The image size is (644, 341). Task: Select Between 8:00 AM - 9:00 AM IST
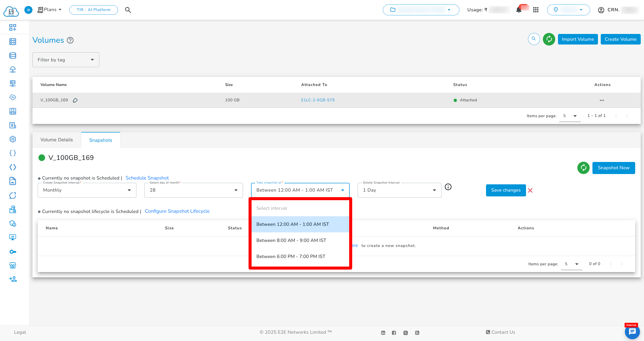pos(291,240)
